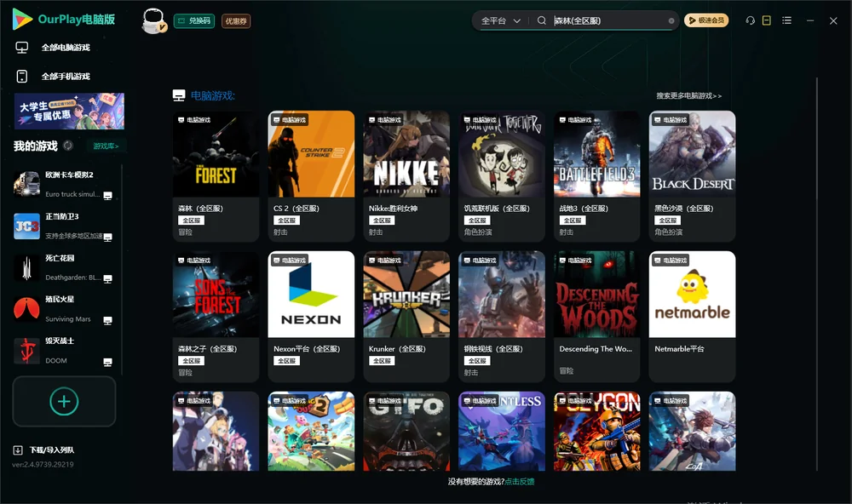Screen dimensions: 852x504
Task: Click 搜索更多电脑游戏>> link
Action: tap(688, 95)
